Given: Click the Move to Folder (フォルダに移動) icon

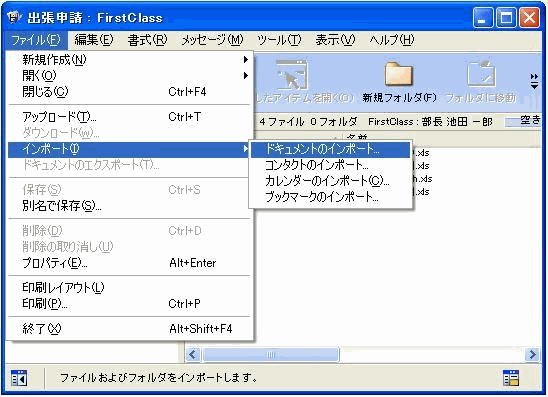Looking at the screenshot, I should [x=481, y=73].
